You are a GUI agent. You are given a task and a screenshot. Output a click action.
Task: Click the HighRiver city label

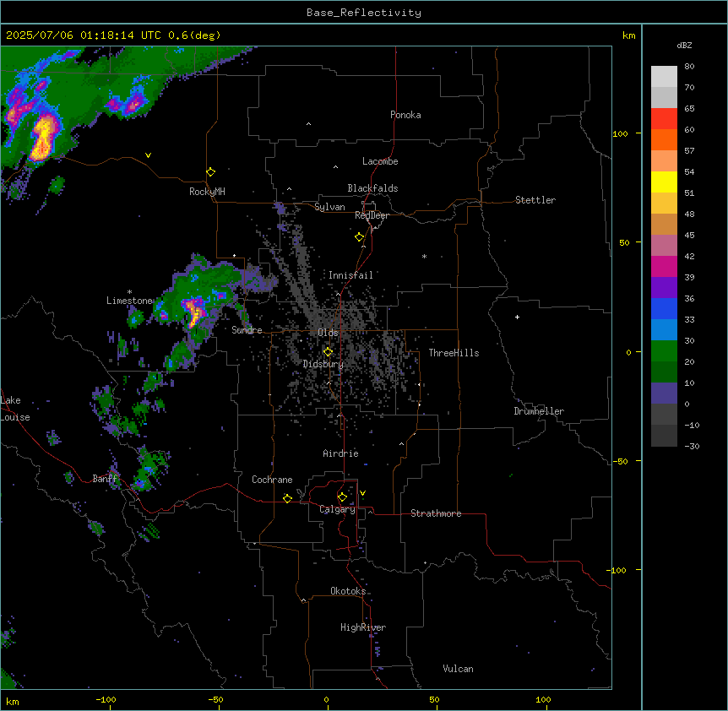[x=363, y=627]
